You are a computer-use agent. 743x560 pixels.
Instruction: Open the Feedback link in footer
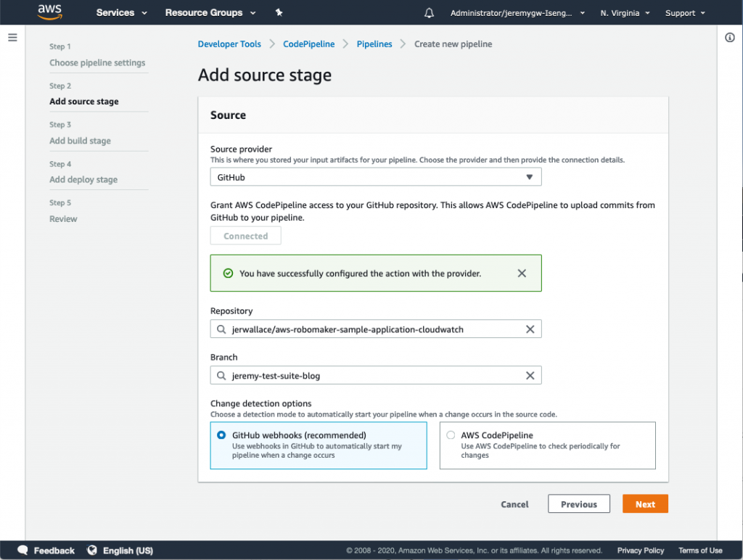[x=54, y=551]
